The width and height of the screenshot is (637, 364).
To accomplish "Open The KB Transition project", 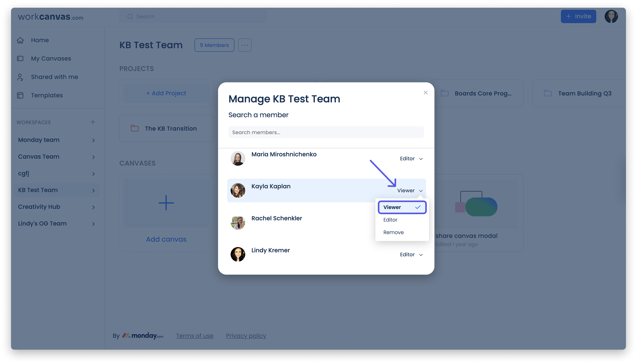I will pyautogui.click(x=166, y=128).
